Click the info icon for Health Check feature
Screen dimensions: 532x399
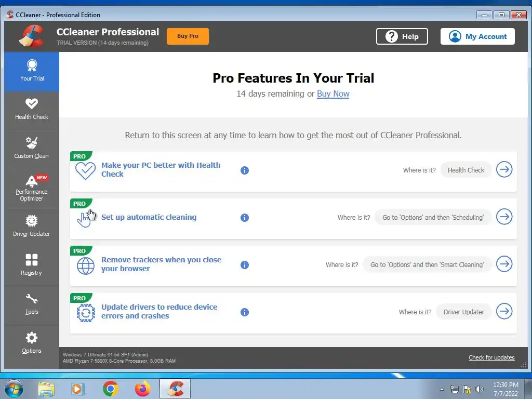click(245, 170)
